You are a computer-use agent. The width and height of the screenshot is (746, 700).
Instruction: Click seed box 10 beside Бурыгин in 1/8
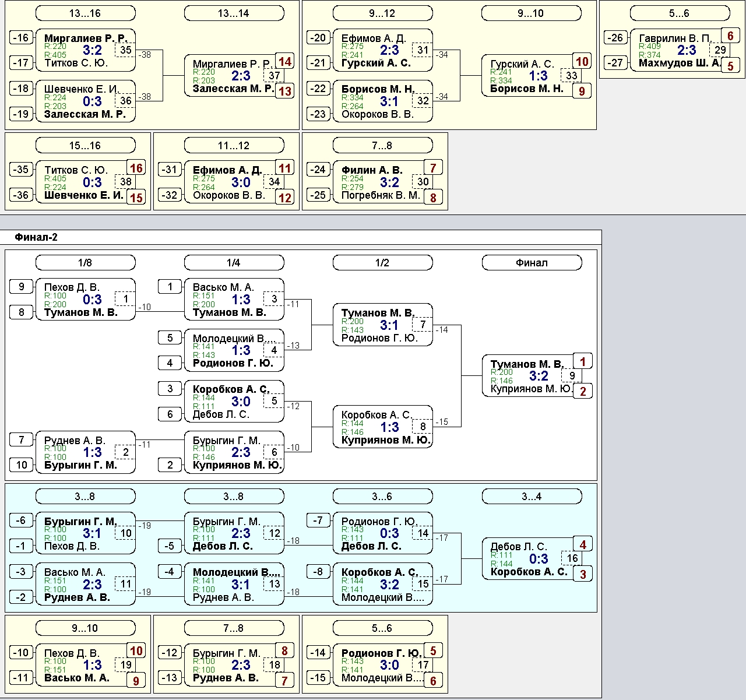tap(21, 465)
